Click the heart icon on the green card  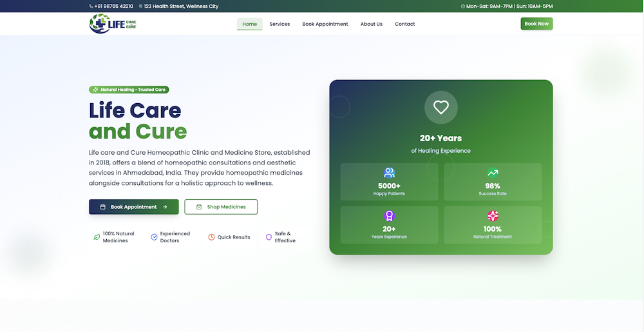(x=441, y=107)
